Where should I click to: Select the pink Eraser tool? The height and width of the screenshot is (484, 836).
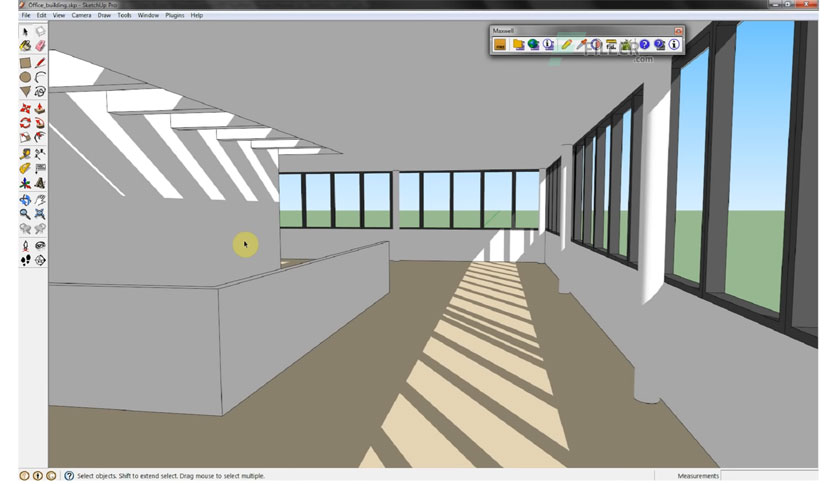tap(40, 46)
